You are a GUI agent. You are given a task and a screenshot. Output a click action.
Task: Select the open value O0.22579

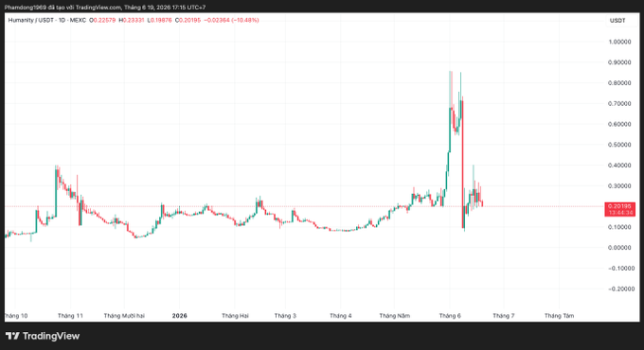102,20
